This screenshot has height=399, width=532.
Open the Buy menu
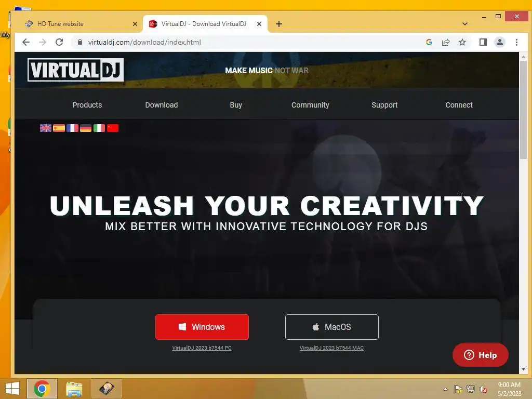tap(236, 105)
